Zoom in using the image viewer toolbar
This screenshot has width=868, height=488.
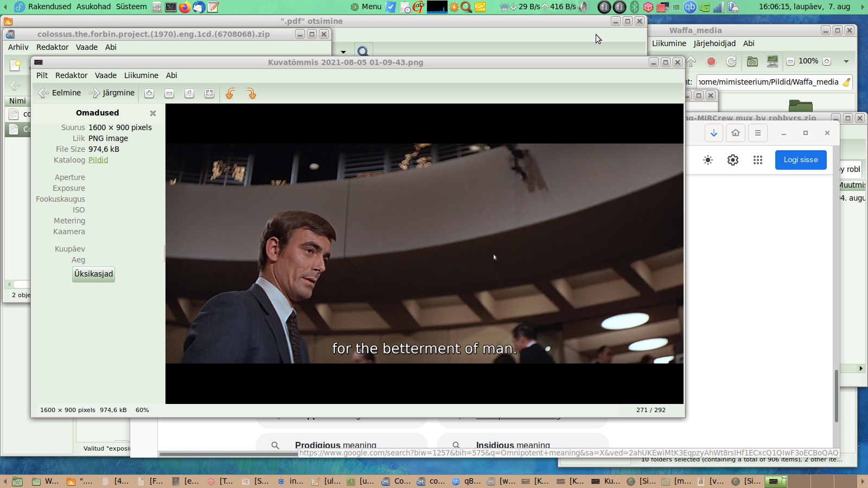[x=149, y=93]
